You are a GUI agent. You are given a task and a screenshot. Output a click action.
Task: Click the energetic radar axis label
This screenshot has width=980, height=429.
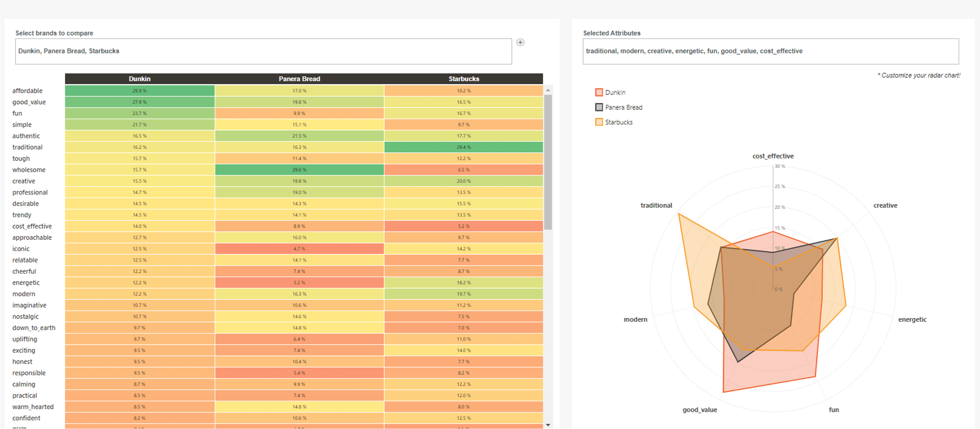[912, 320]
